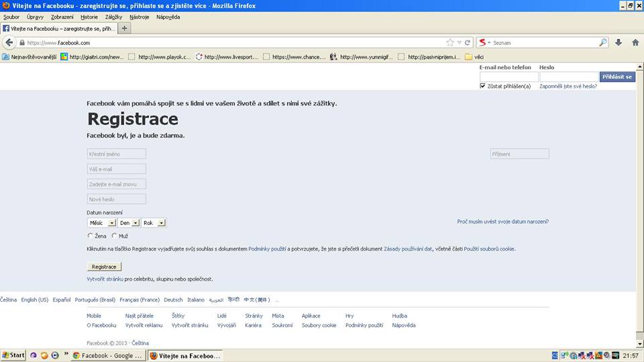
Task: Click the Heslo login field
Action: [x=569, y=77]
